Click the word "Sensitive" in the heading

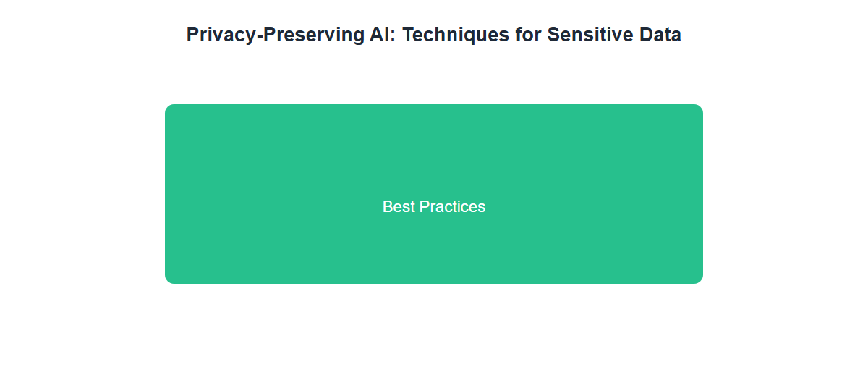(589, 35)
